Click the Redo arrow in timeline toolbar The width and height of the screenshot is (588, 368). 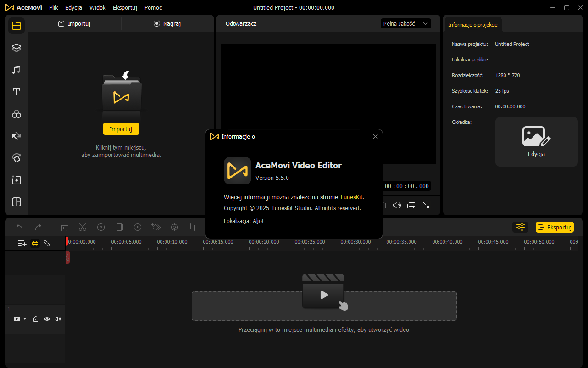[x=38, y=227]
